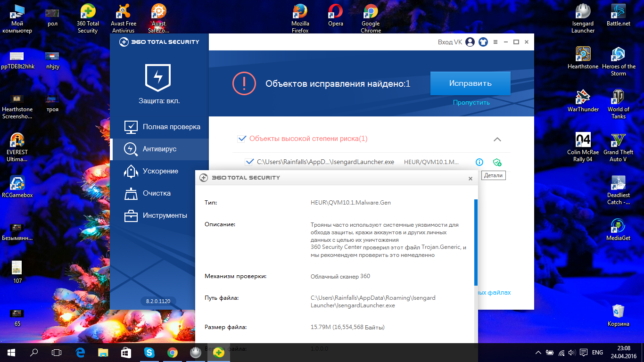Select the World of Tanks icon

618,105
